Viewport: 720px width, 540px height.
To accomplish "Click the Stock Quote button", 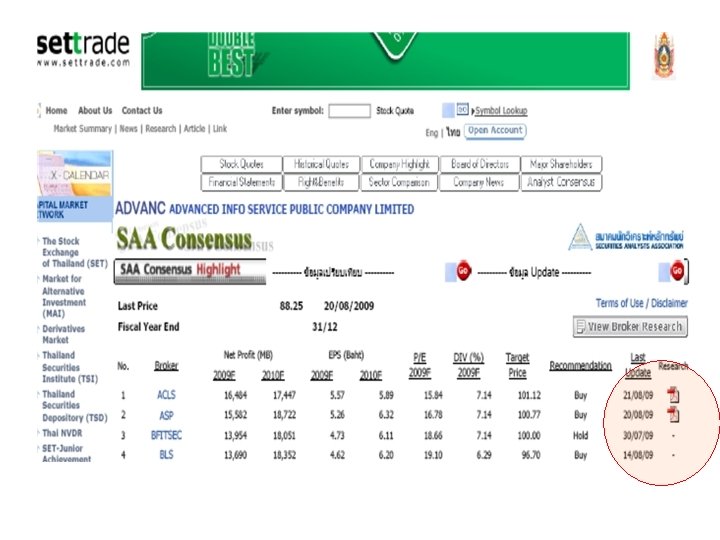I will click(395, 111).
